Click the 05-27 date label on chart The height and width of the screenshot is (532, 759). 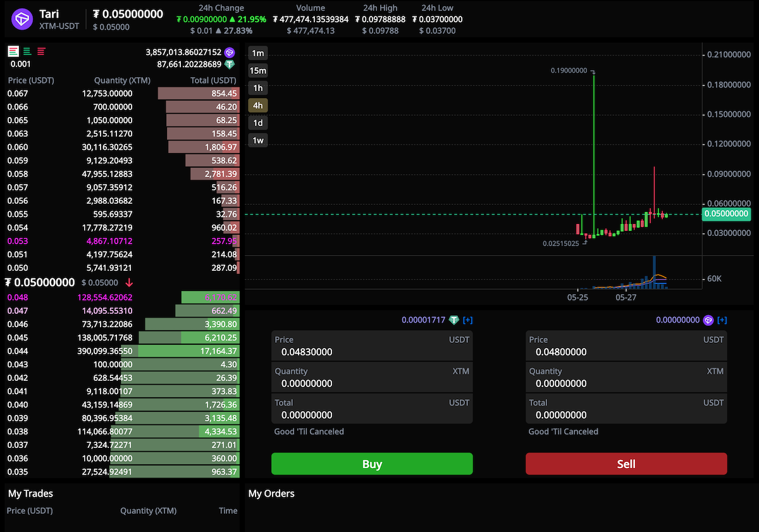coord(626,297)
